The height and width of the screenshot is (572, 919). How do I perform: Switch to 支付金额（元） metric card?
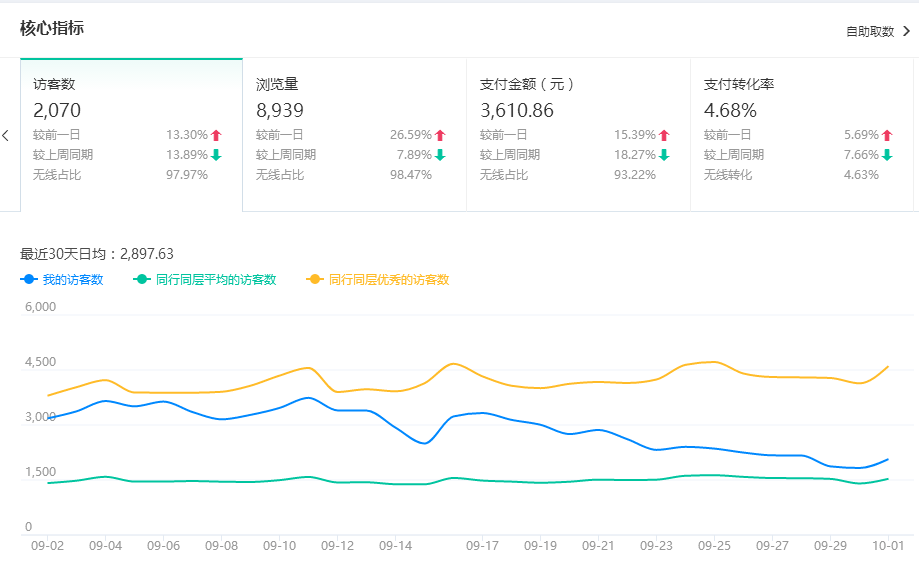coord(578,134)
